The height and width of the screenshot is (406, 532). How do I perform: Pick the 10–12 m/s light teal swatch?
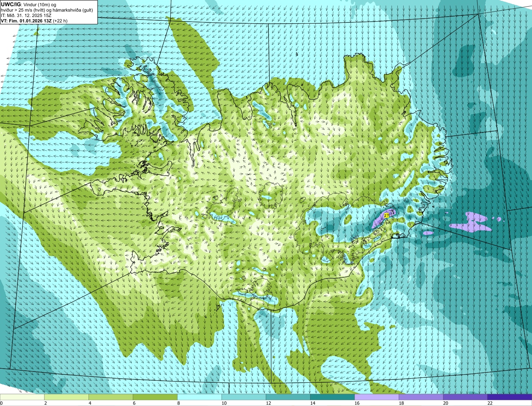[x=244, y=397]
